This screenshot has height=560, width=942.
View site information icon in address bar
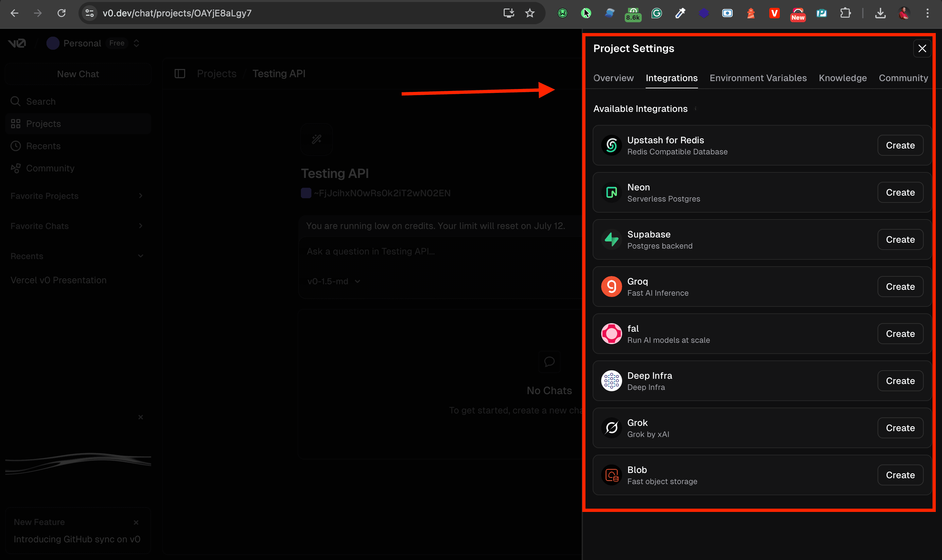coord(89,13)
